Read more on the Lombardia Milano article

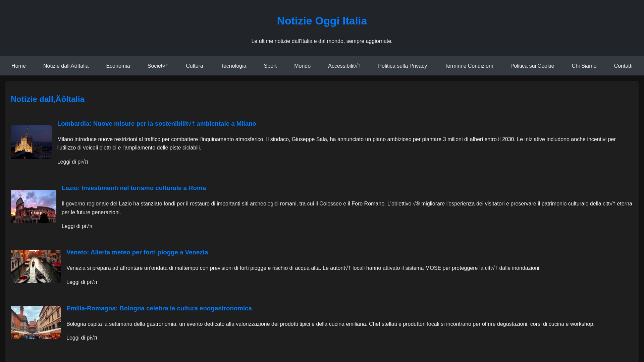(x=73, y=162)
